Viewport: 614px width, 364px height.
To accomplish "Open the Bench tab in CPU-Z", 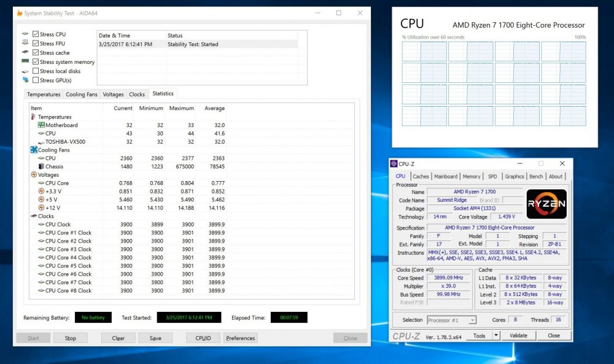I will tap(536, 177).
